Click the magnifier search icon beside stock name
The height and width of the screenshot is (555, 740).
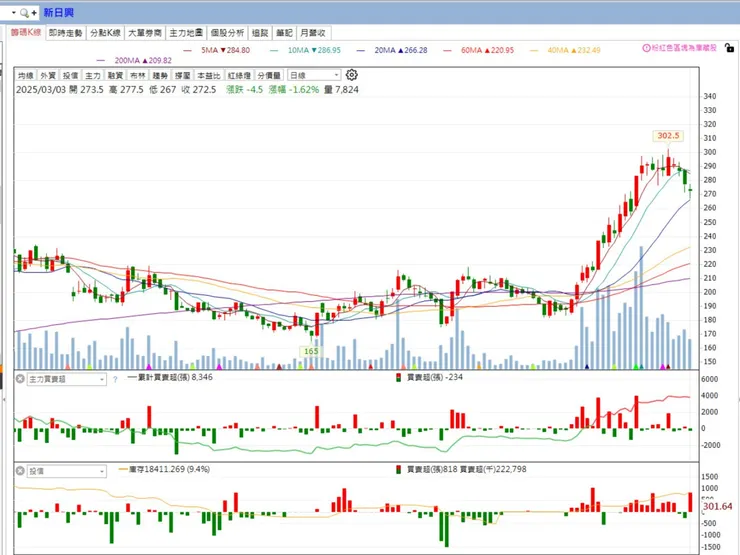[23, 13]
